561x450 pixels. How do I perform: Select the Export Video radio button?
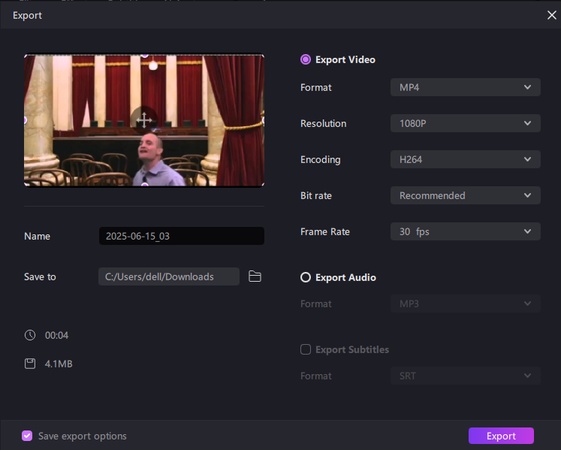[x=306, y=59]
